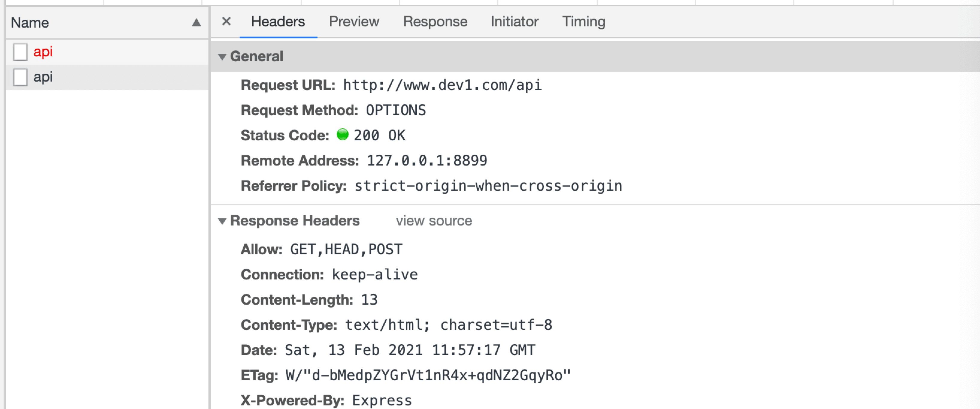Click the OPTIONS request method value

(x=396, y=110)
